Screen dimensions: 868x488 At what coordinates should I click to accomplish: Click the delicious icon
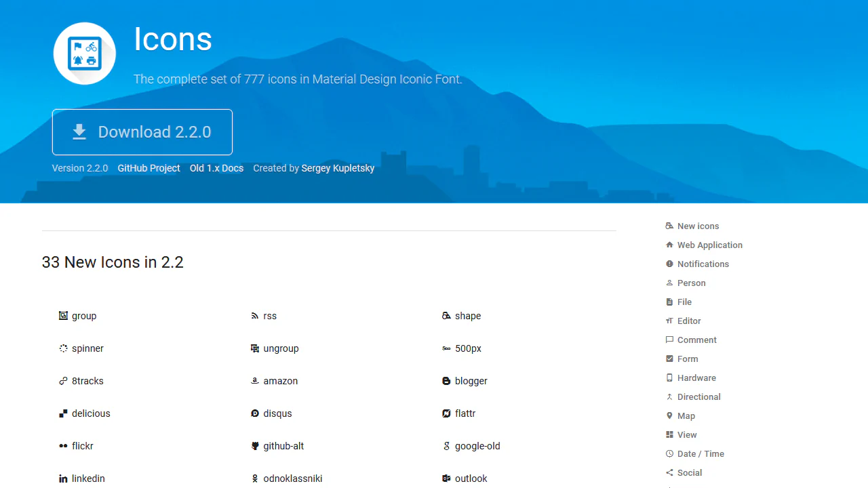click(63, 413)
